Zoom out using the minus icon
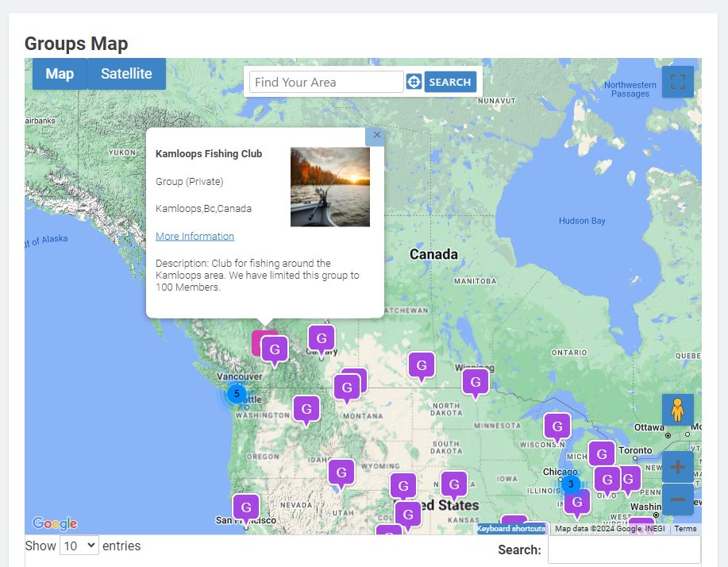Screen dimensions: 728x567 676,500
